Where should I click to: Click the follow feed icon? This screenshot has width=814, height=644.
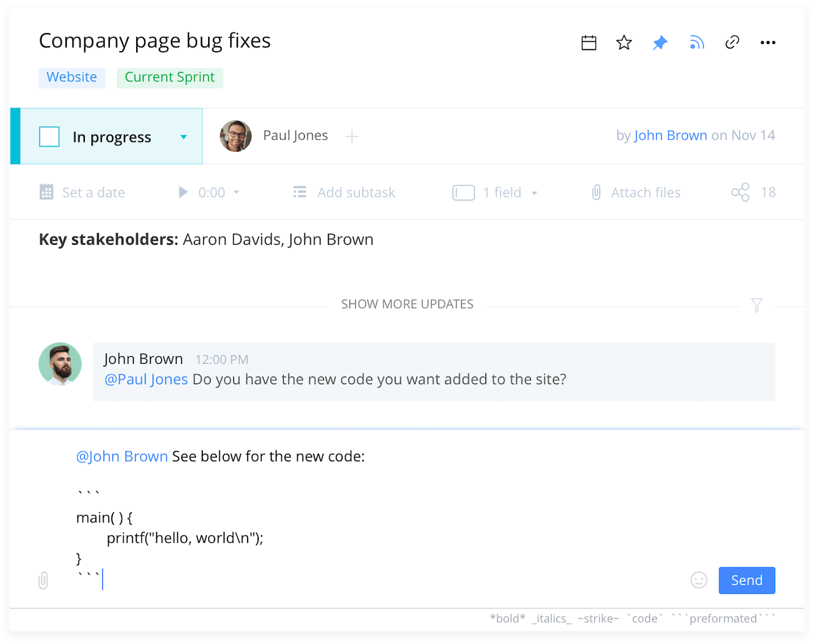tap(697, 42)
